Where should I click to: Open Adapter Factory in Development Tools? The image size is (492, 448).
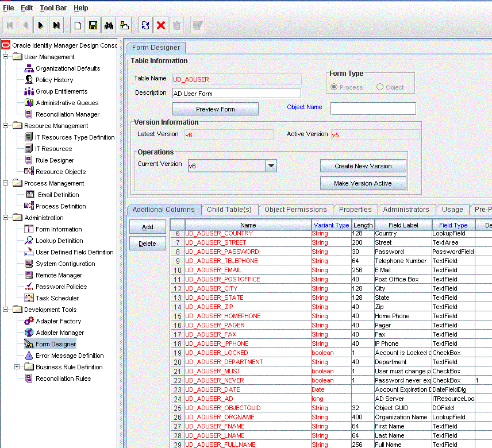tap(58, 321)
